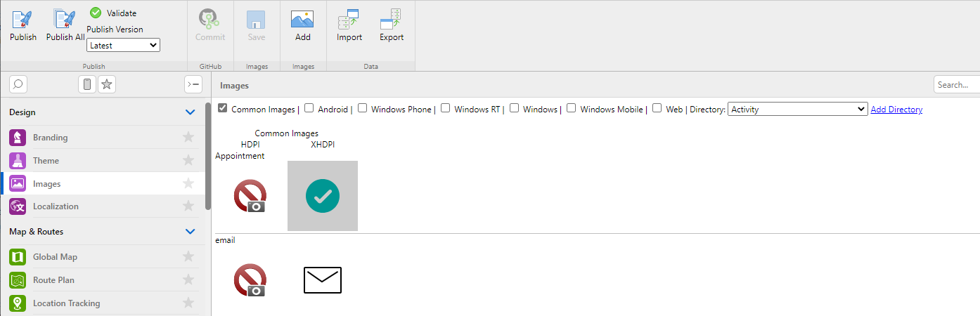
Task: Open the Directory dropdown showing Activity
Action: [x=797, y=109]
